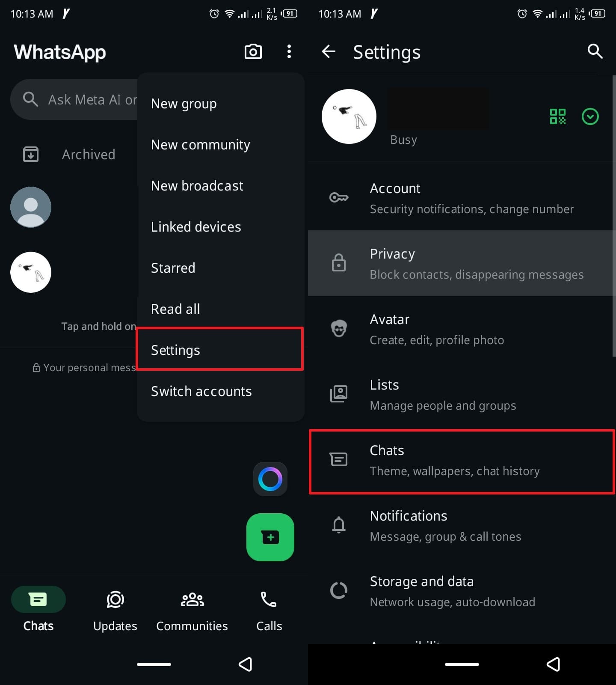Tap the Avatar face icon
Viewport: 616px width, 685px height.
pos(339,328)
